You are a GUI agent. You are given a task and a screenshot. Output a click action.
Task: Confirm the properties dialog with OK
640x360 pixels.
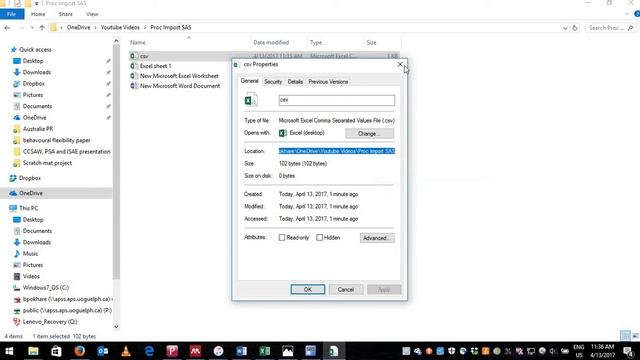point(308,289)
